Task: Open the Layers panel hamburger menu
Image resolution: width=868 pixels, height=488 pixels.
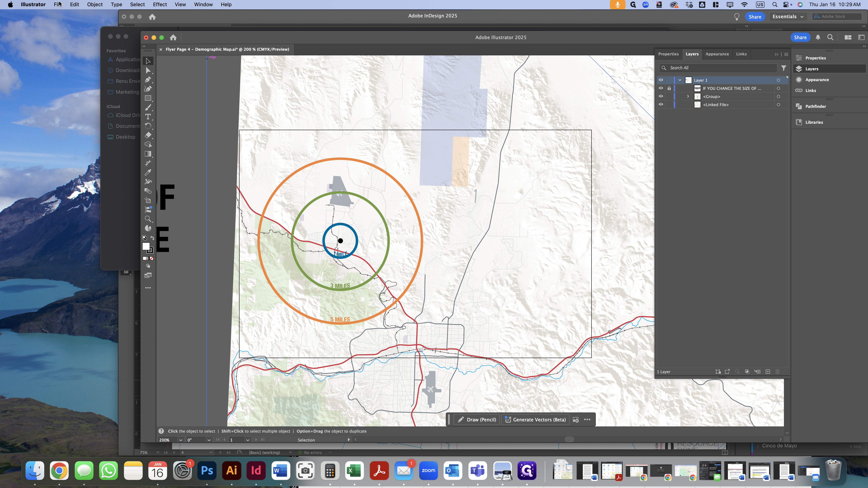Action: [x=786, y=54]
